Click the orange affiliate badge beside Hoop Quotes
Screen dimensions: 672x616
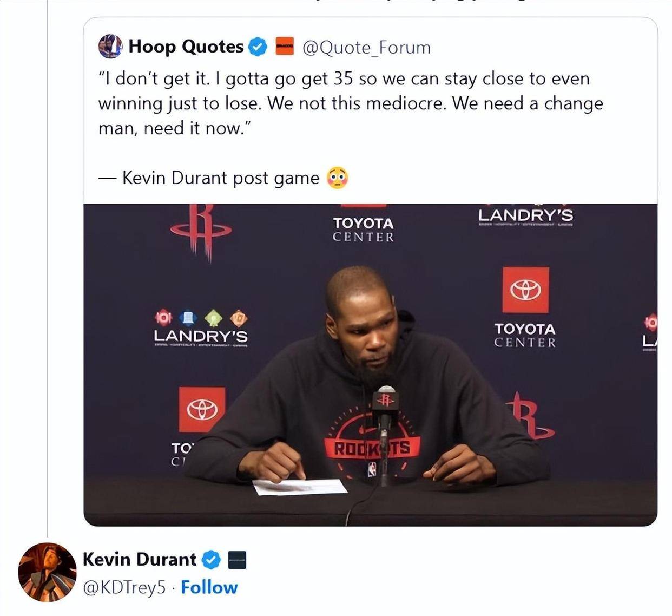pyautogui.click(x=285, y=47)
